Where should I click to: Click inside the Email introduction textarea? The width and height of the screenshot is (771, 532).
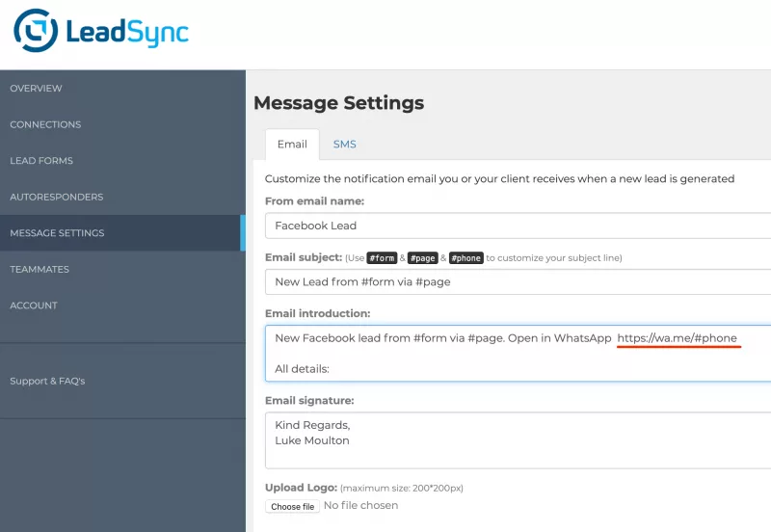(x=518, y=353)
